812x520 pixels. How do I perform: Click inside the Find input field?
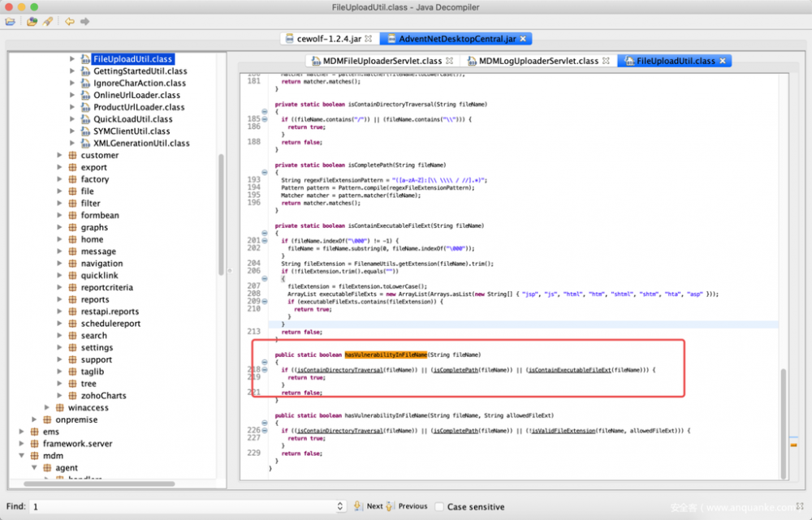(179, 506)
